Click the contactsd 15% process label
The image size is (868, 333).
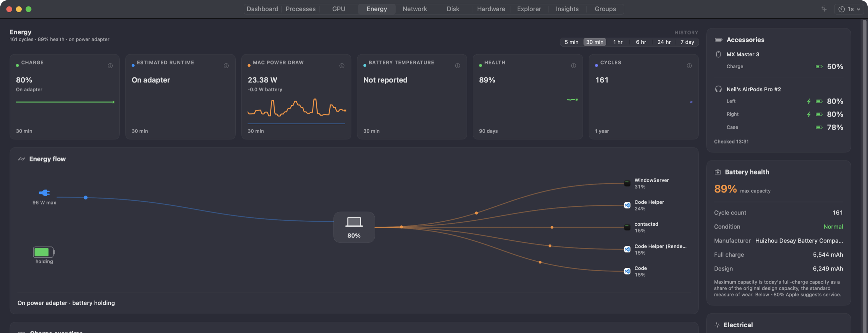(x=646, y=227)
